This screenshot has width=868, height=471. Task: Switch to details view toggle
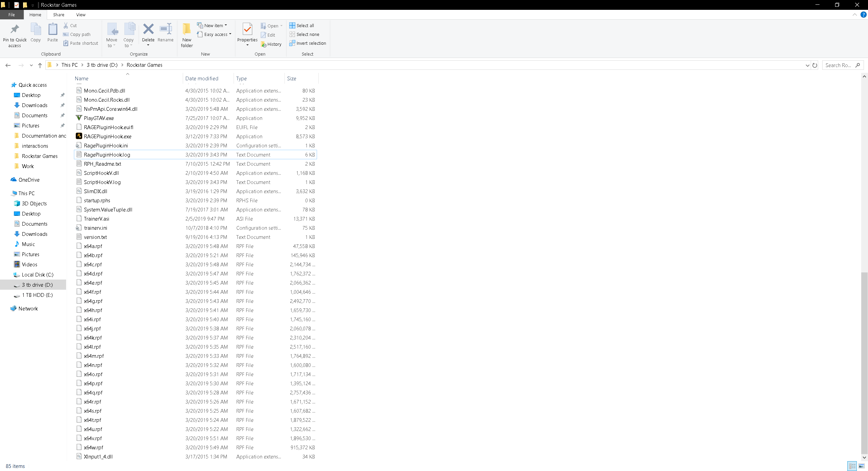tap(852, 466)
